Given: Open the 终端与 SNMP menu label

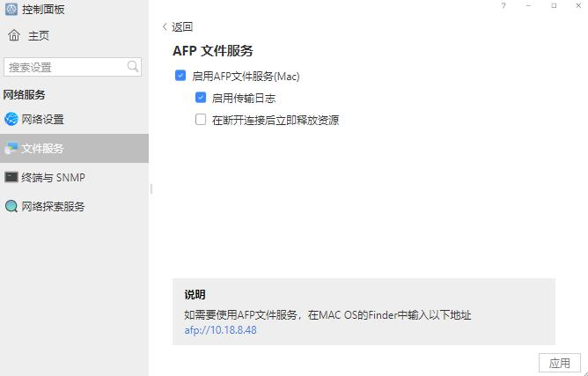Looking at the screenshot, I should 53,177.
